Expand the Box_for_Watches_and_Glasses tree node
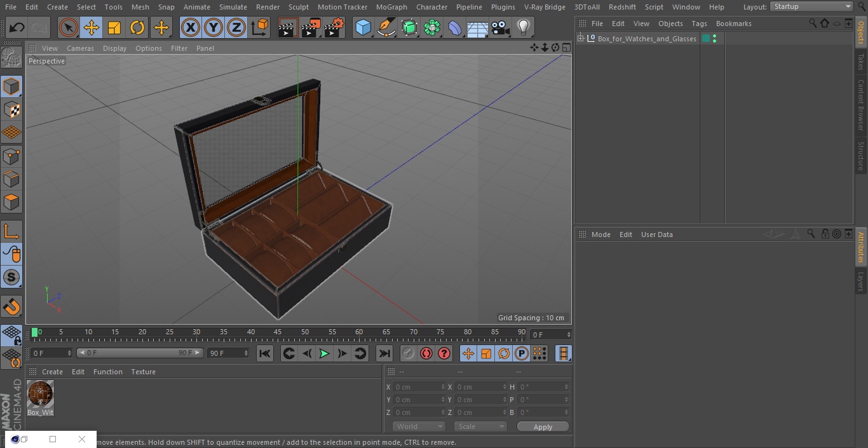 click(x=581, y=39)
